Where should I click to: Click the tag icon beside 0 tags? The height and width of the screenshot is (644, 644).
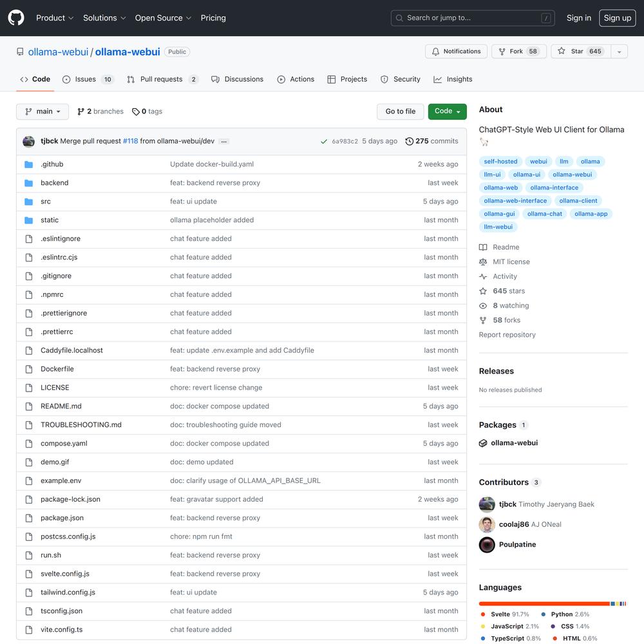[135, 111]
